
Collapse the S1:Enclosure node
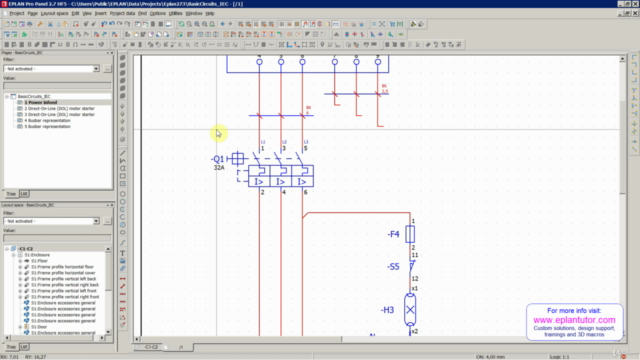point(13,255)
